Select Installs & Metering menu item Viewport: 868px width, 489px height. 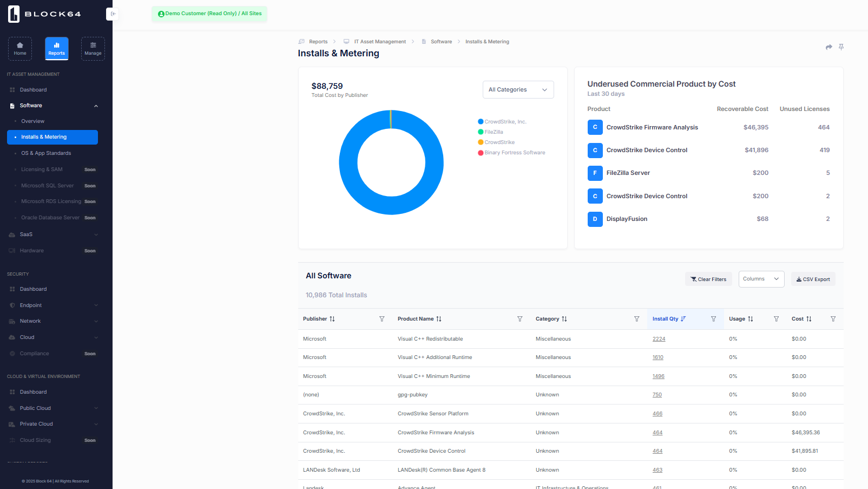click(x=52, y=137)
